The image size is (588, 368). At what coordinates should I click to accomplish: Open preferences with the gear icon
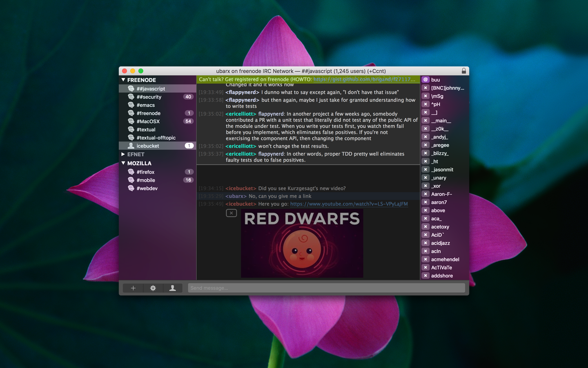point(153,288)
